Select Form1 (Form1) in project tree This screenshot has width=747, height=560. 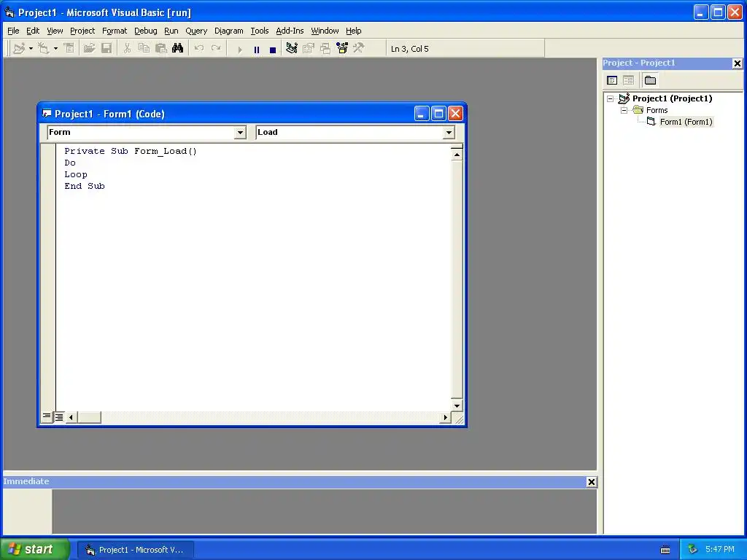click(x=686, y=122)
